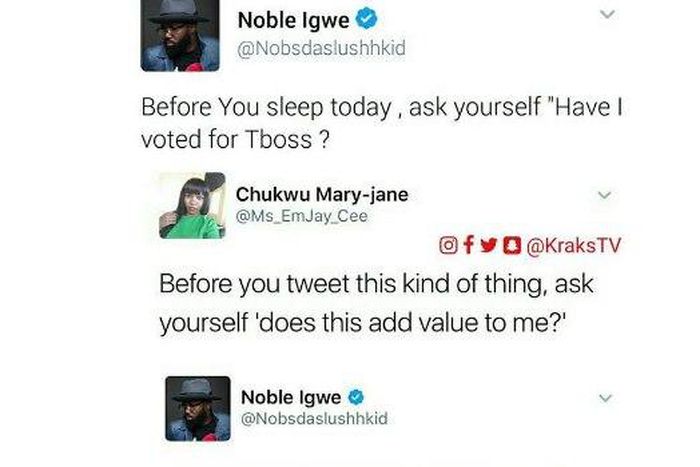The height and width of the screenshot is (467, 700).
Task: Click the red Twitter bird icon
Action: pyautogui.click(x=487, y=245)
